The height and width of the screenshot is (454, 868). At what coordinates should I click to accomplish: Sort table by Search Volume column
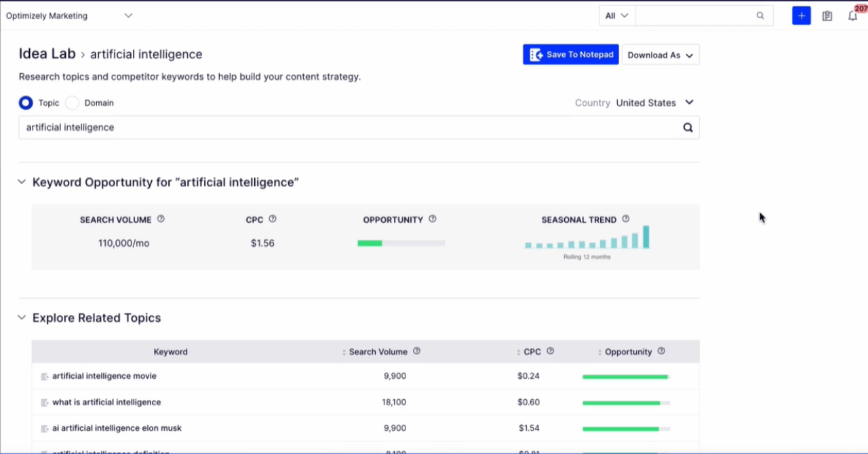[x=344, y=352]
